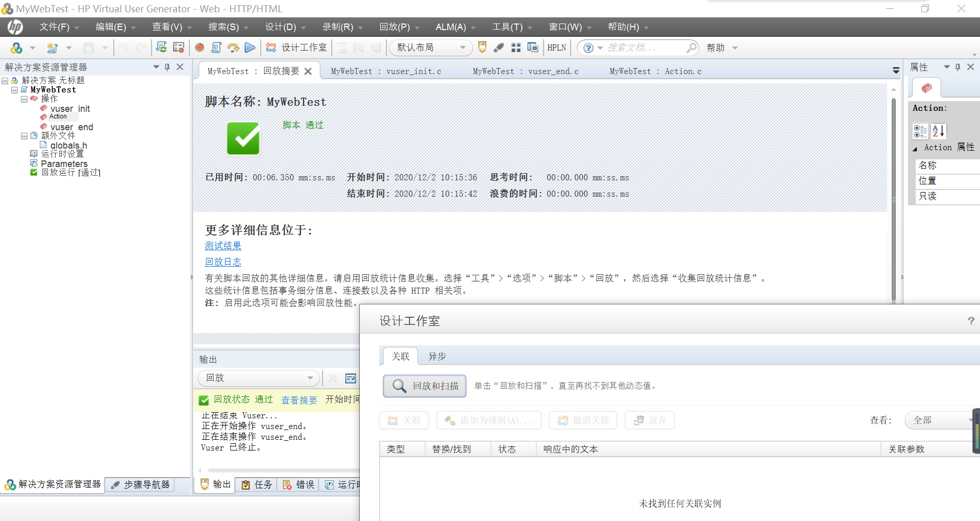Select 运行时设置 in the solution tree
The width and height of the screenshot is (980, 521).
62,154
